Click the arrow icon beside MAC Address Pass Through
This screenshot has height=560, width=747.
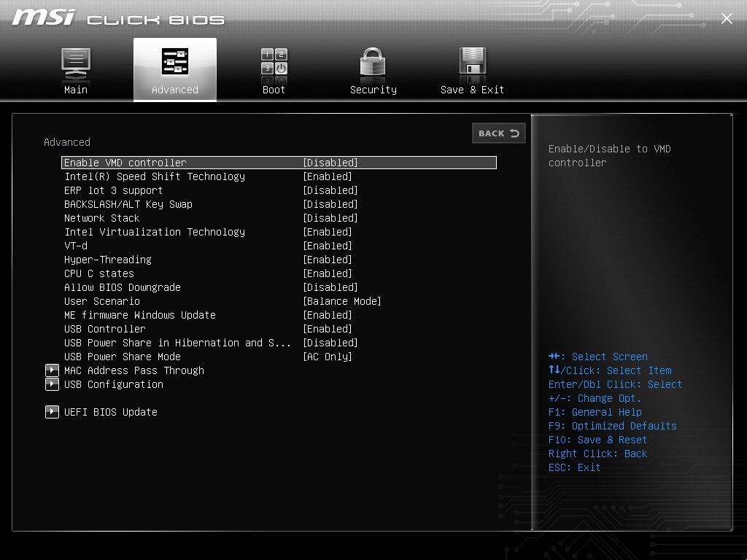[x=52, y=370]
